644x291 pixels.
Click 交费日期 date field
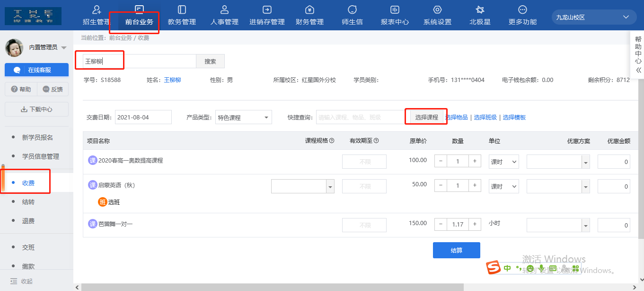click(x=143, y=117)
